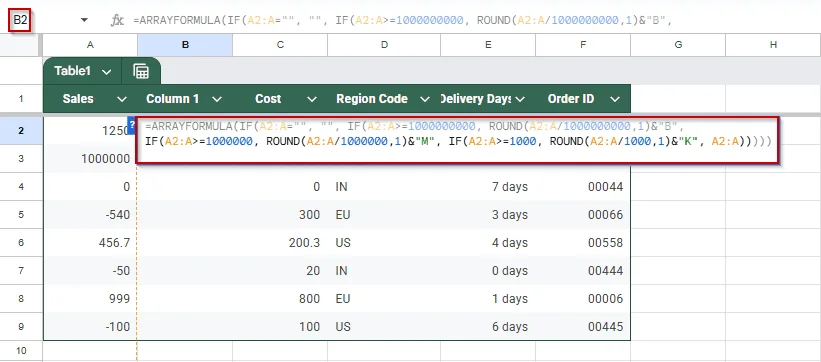The width and height of the screenshot is (821, 362).
Task: Select column C header
Action: pos(280,45)
